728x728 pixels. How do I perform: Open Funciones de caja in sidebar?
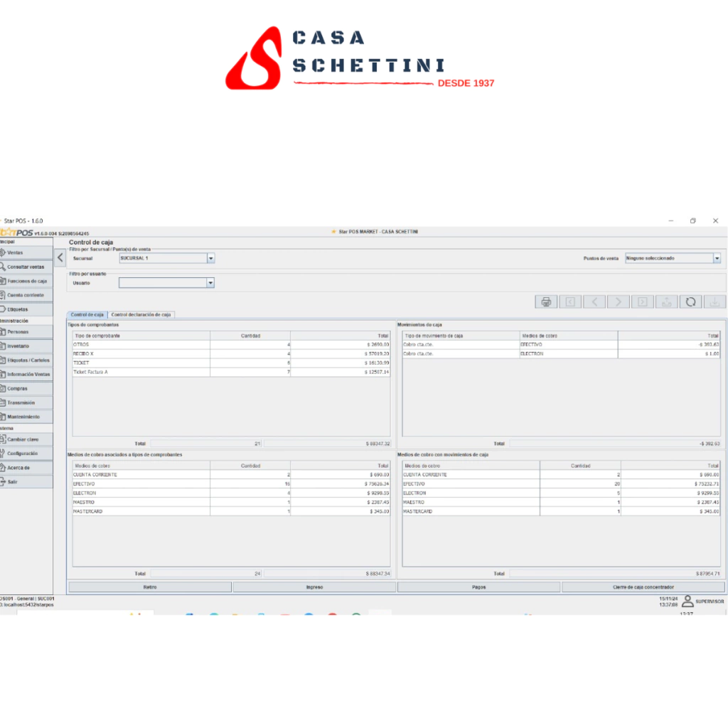(x=27, y=281)
